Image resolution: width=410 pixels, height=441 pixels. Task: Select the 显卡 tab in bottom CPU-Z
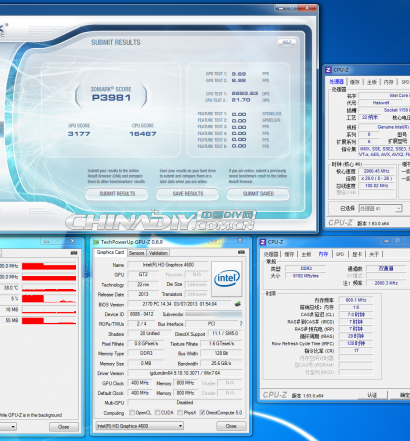(357, 254)
